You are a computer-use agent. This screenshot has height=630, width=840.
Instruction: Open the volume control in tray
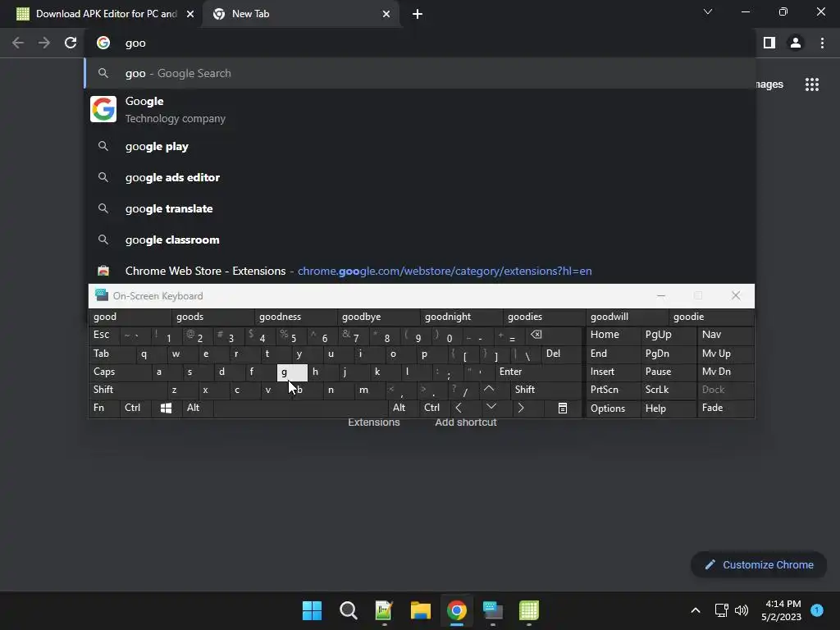coord(742,610)
